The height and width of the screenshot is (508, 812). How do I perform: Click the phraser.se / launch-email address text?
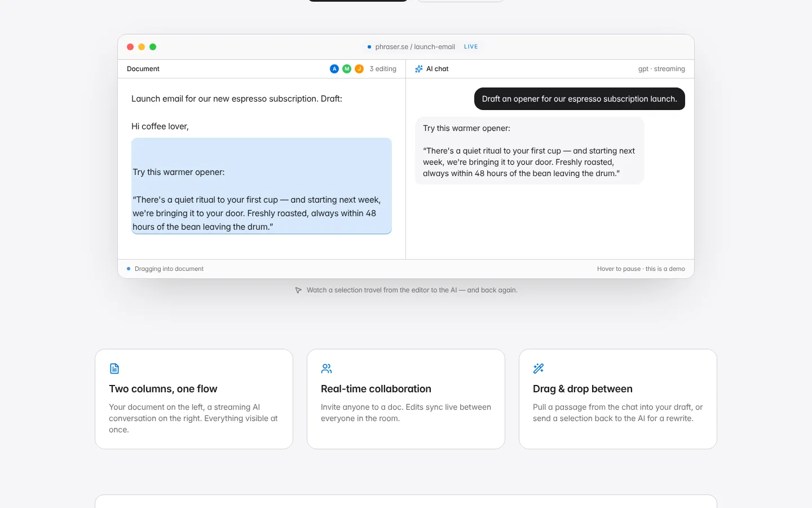415,47
